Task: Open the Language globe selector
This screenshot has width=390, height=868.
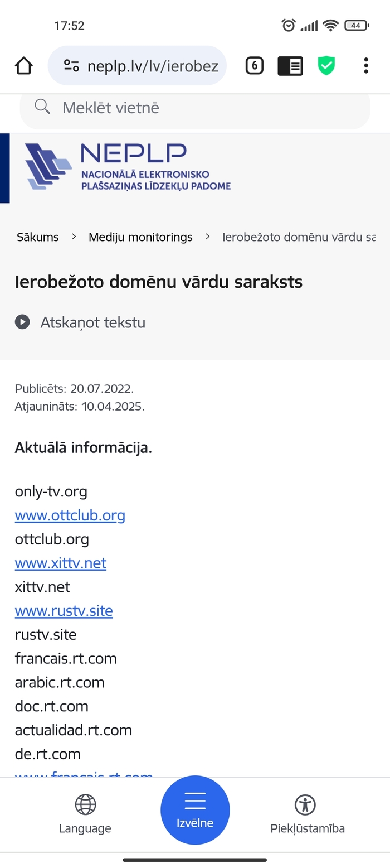Action: 85,813
